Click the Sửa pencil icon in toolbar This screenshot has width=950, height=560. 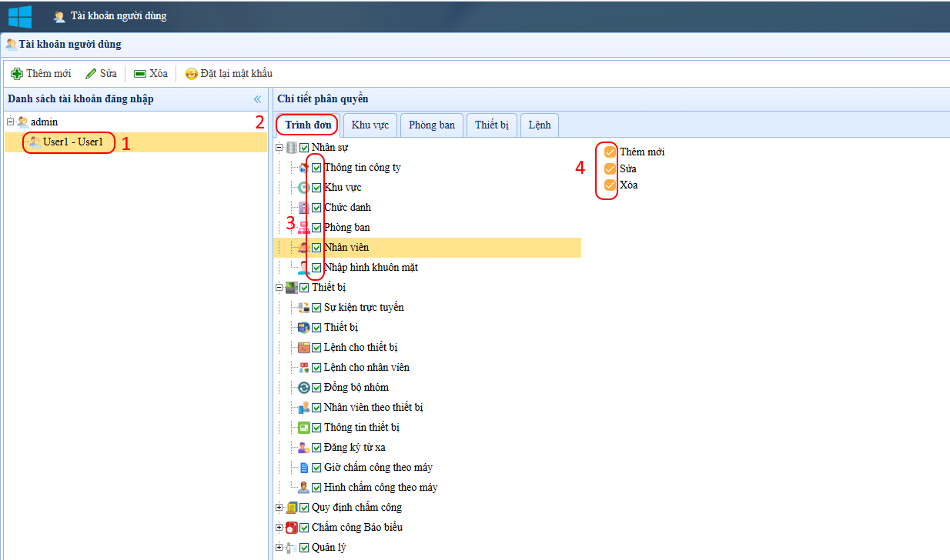[x=91, y=74]
